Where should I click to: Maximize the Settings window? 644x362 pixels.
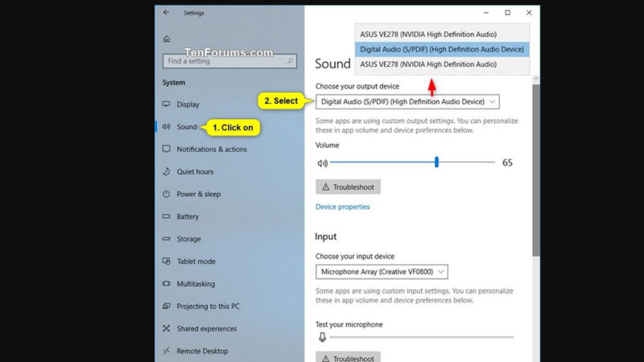[508, 13]
